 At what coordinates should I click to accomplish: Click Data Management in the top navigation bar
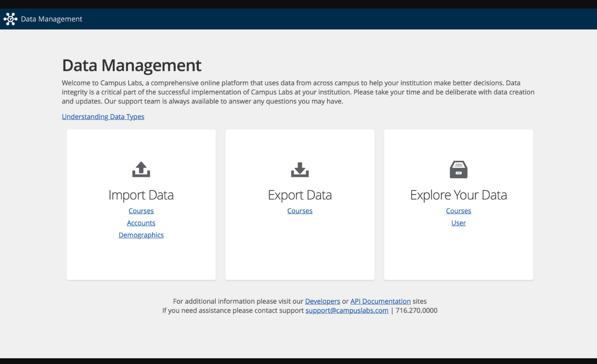[52, 18]
